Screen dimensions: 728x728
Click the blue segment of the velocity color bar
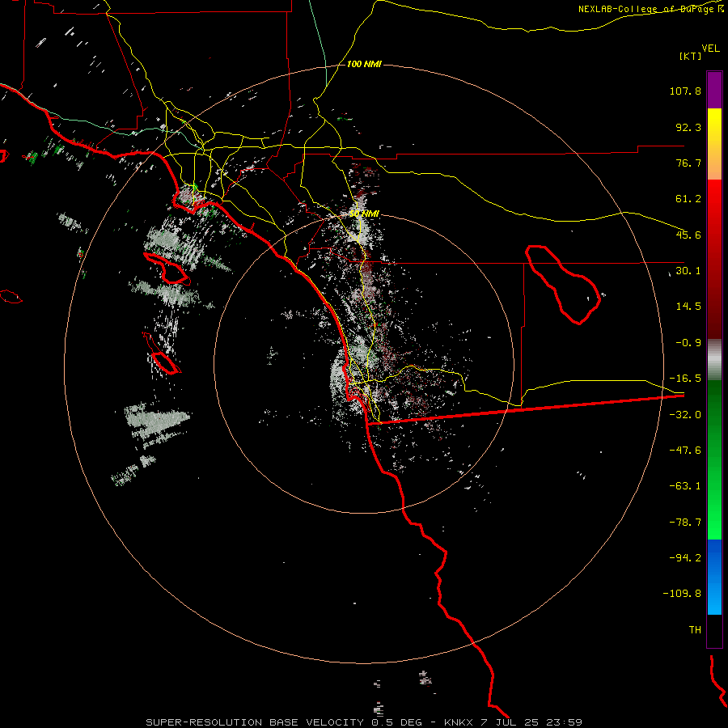(x=714, y=577)
